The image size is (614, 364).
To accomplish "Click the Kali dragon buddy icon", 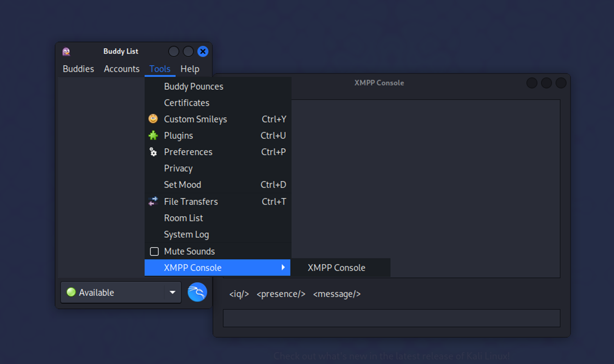I will click(197, 292).
